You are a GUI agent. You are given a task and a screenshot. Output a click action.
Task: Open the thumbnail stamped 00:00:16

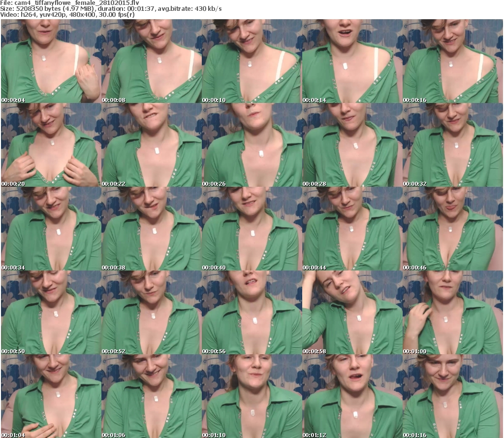(453, 61)
